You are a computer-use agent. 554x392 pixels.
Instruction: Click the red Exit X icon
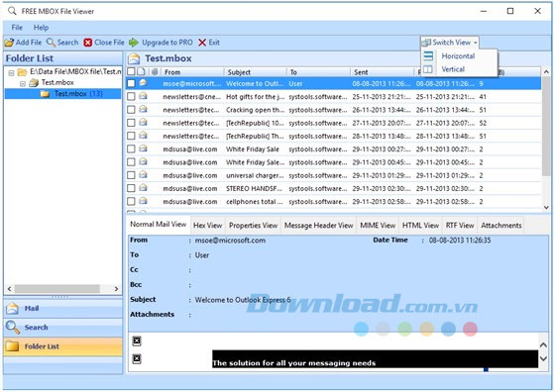pyautogui.click(x=202, y=43)
